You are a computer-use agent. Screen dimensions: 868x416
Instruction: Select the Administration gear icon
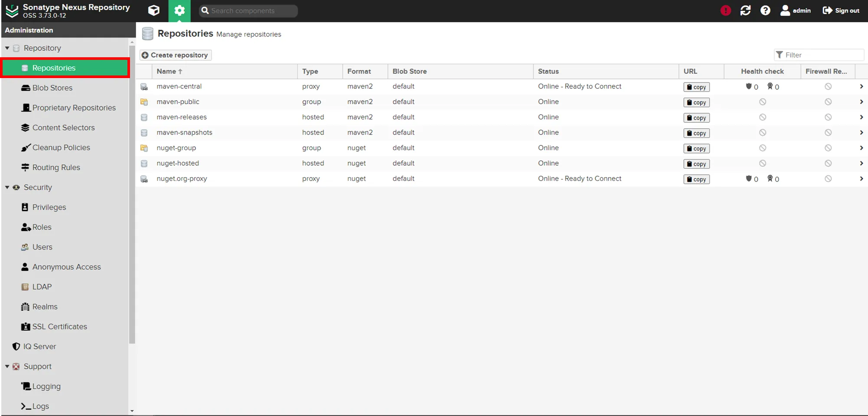(x=179, y=10)
